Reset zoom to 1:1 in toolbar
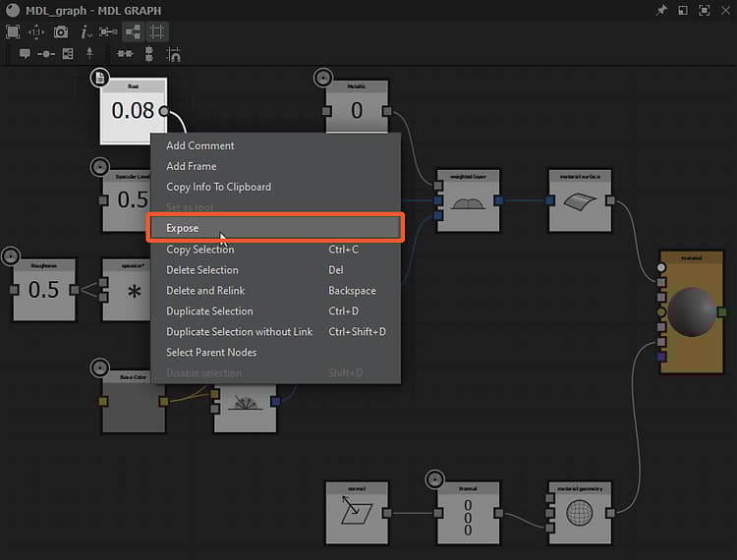This screenshot has width=737, height=560. (36, 32)
